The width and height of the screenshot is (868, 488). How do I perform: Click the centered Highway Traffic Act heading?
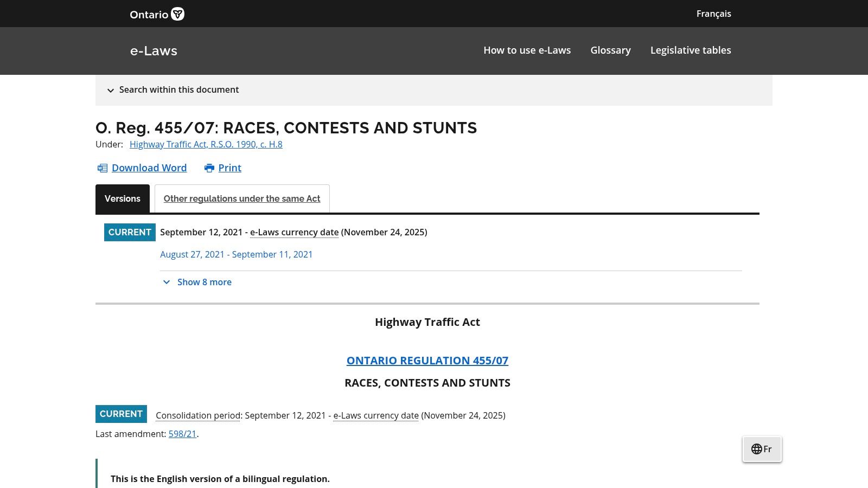[x=427, y=322]
